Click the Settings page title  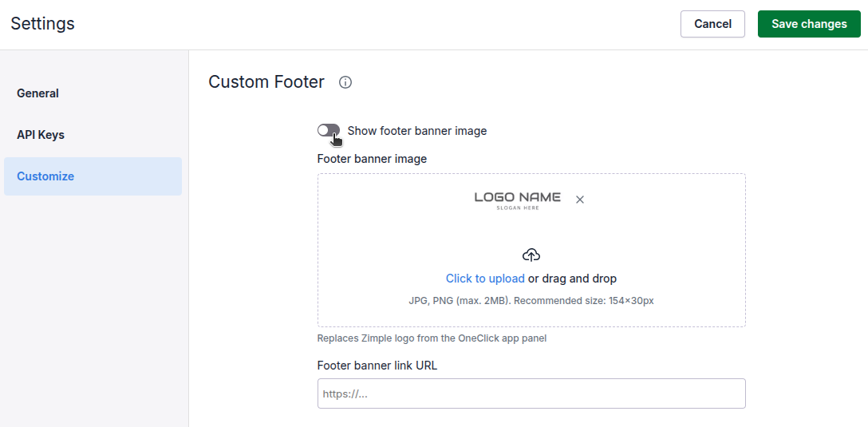click(42, 24)
